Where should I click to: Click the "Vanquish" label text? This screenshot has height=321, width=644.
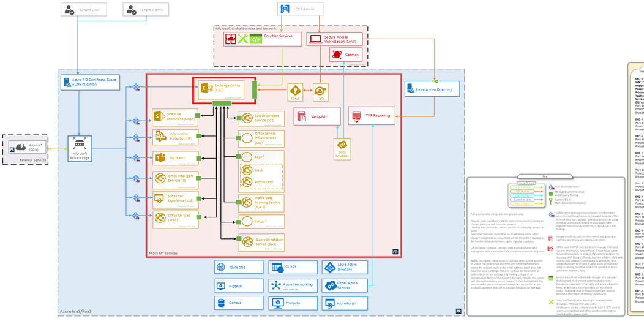pos(319,117)
